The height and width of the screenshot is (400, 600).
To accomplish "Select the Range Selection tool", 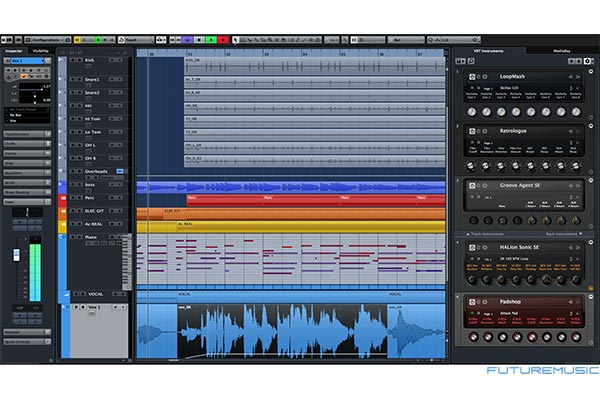I will [243, 40].
